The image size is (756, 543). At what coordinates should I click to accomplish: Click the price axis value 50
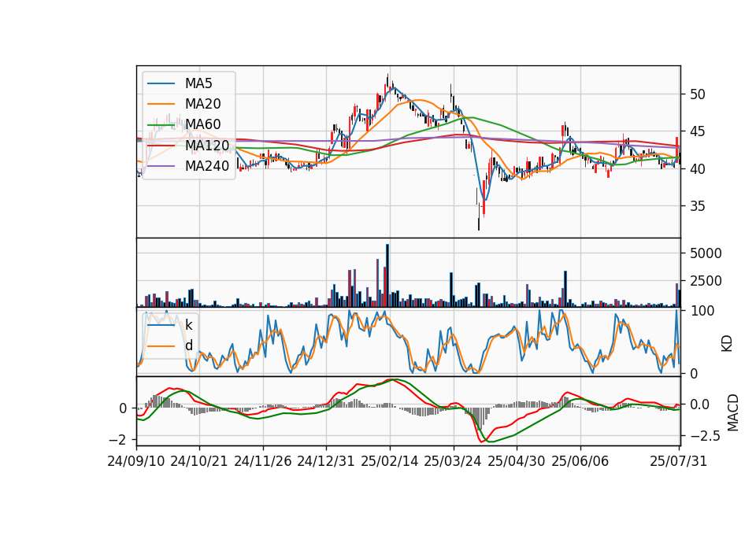point(698,94)
